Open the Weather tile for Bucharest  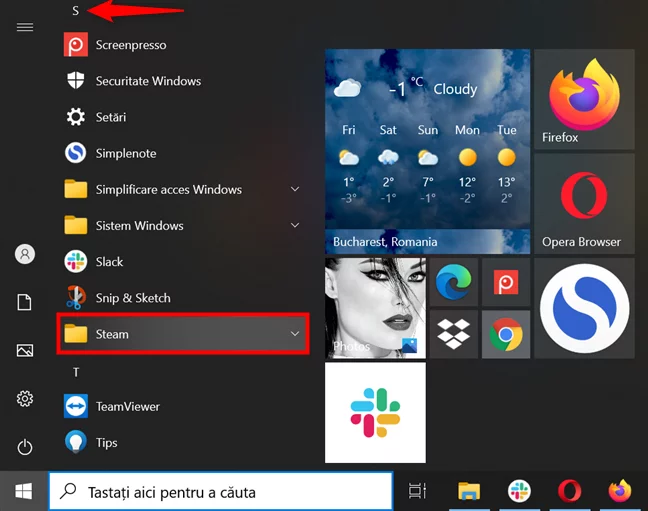pos(427,151)
